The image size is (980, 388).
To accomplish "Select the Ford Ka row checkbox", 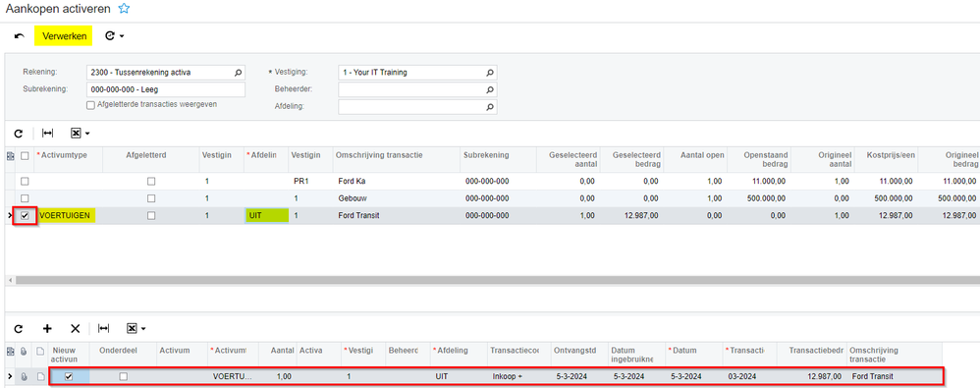I will click(x=25, y=181).
